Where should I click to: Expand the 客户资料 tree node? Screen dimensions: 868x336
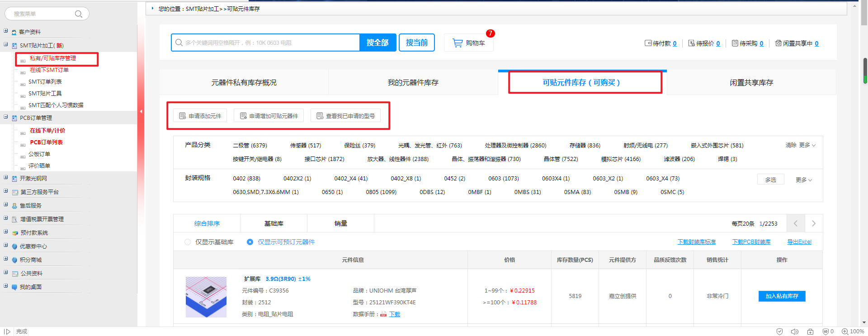(x=6, y=31)
